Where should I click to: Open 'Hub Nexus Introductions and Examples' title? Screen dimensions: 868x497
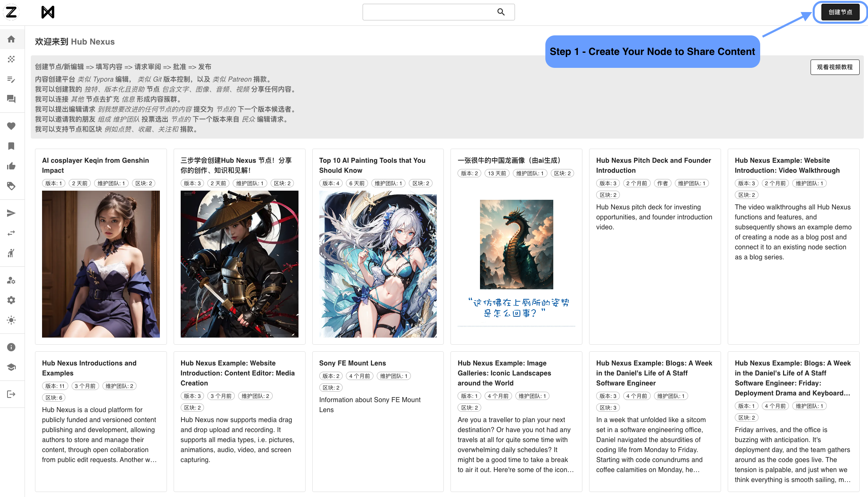point(89,368)
